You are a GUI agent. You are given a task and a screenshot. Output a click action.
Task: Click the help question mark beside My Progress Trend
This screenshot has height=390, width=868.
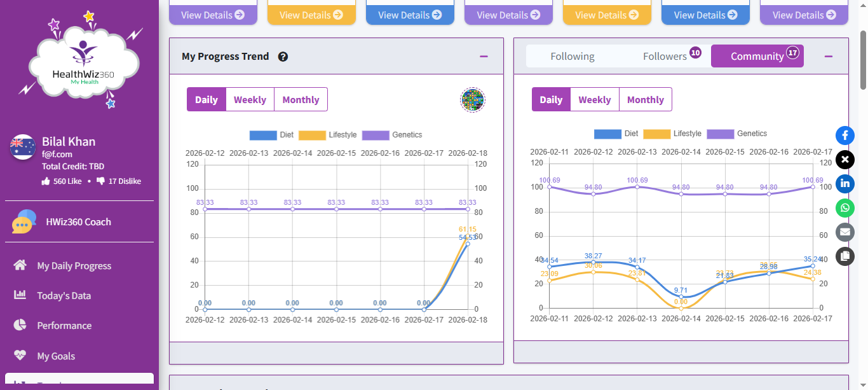283,57
